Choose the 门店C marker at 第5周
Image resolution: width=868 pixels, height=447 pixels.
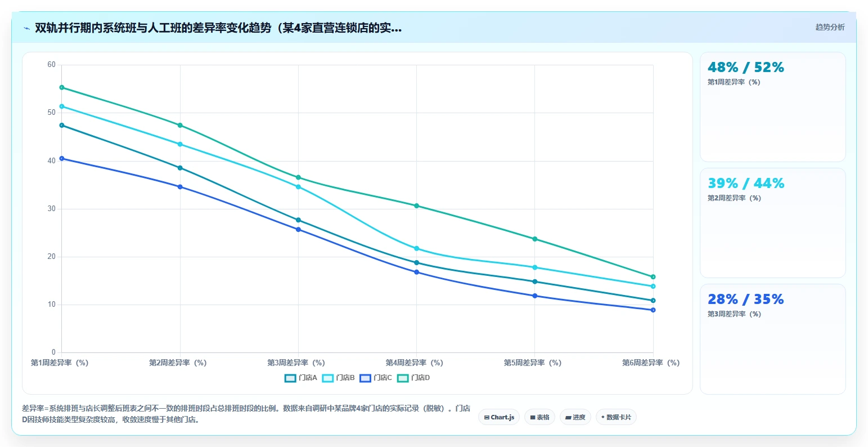[x=535, y=296]
